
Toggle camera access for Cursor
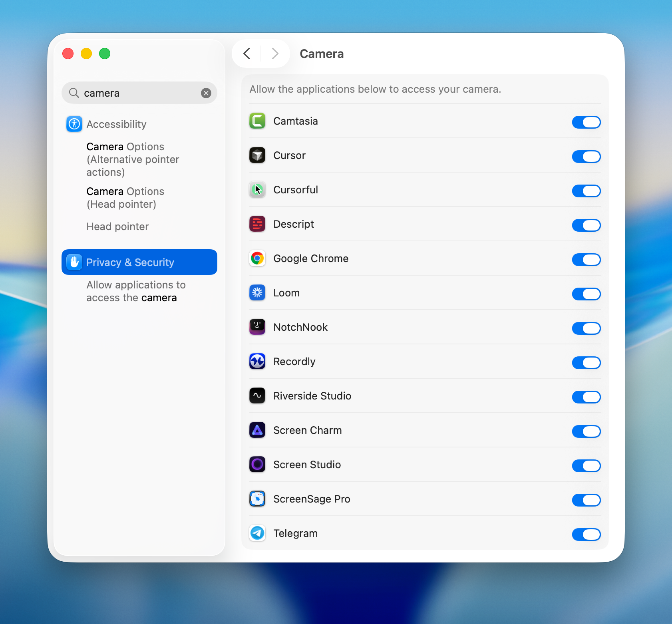[586, 157]
